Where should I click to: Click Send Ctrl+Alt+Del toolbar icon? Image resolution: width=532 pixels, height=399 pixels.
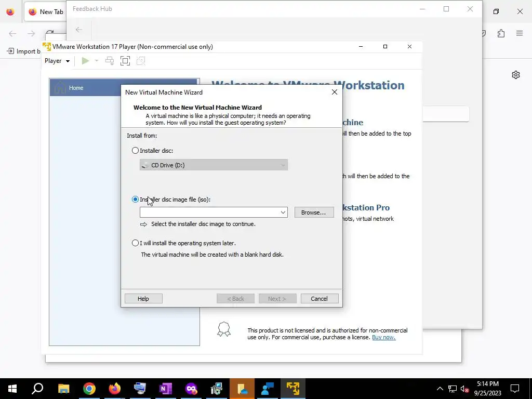(x=109, y=61)
